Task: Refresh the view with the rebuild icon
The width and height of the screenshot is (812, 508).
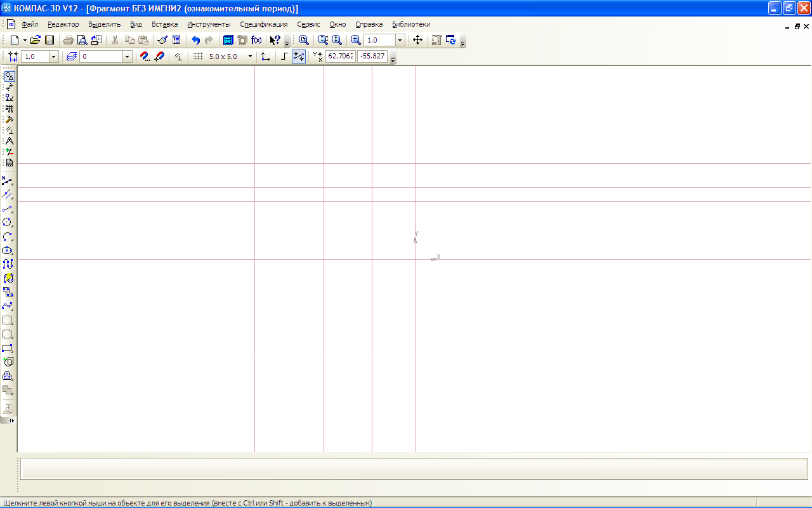Action: [451, 40]
